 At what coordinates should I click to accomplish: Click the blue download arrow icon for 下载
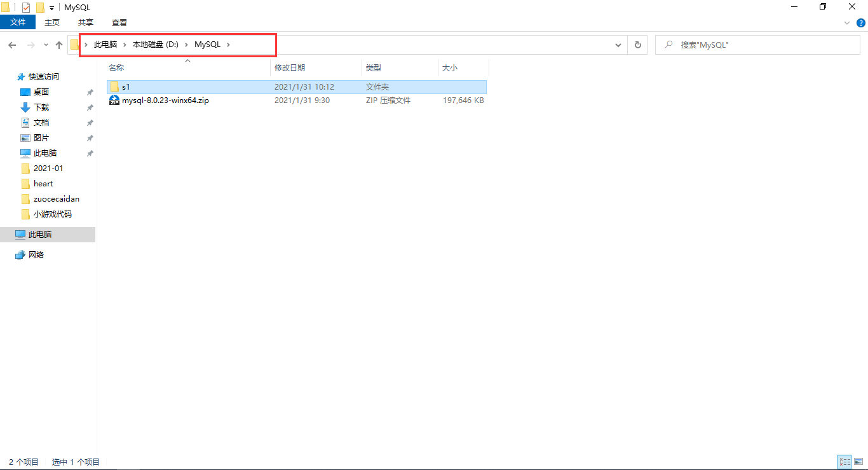coord(25,107)
